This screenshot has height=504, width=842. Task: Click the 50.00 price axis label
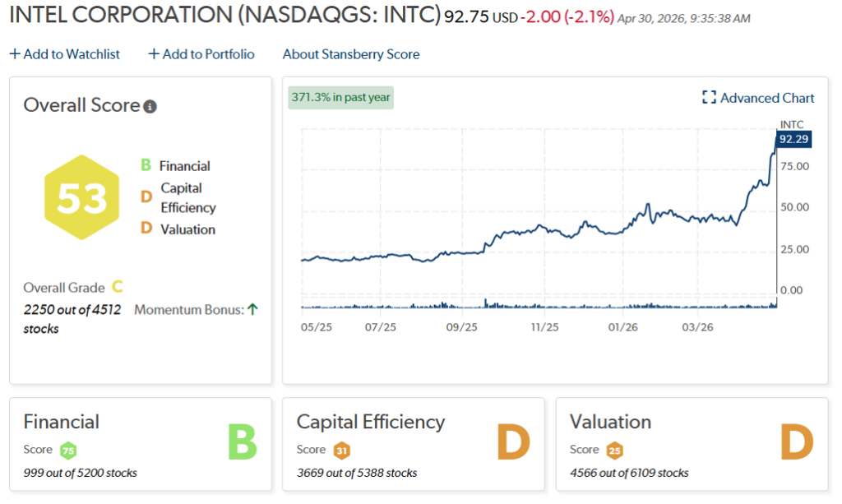click(795, 207)
